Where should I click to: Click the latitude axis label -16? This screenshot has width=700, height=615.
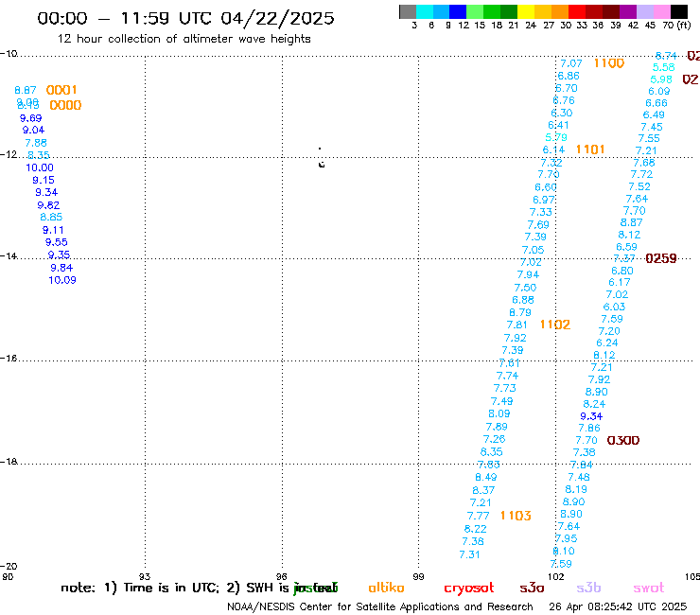tap(9, 359)
